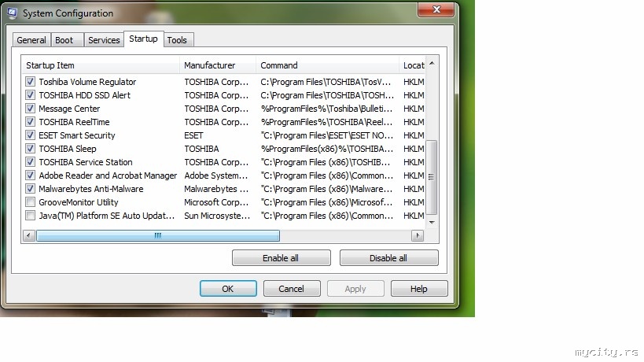Viewport: 644px width, 362px height.
Task: Uncheck Malwarebytes Anti-Malware checkbox
Action: [x=30, y=189]
